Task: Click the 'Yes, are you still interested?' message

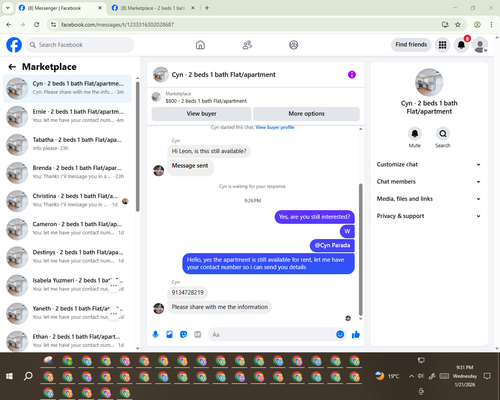Action: coord(314,217)
